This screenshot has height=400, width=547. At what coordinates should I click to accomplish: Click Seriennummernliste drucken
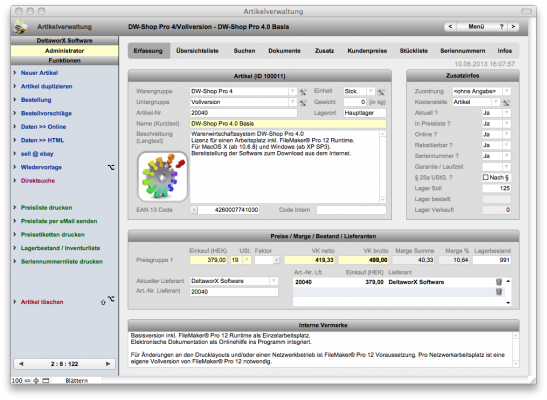coord(61,262)
